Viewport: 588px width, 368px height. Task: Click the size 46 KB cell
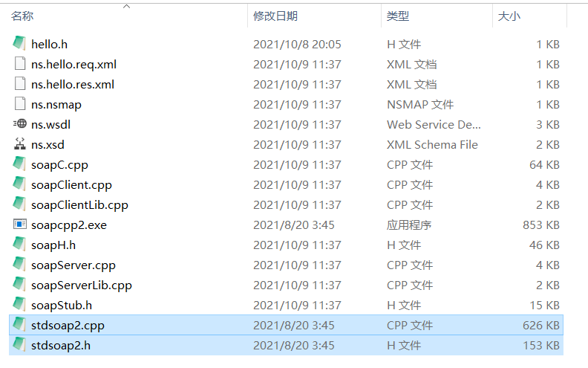[x=544, y=245]
